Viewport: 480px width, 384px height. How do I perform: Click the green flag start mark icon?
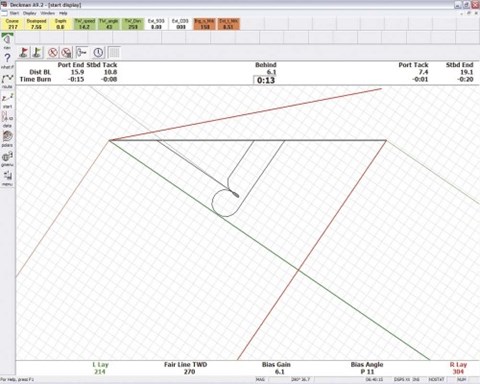coord(37,52)
